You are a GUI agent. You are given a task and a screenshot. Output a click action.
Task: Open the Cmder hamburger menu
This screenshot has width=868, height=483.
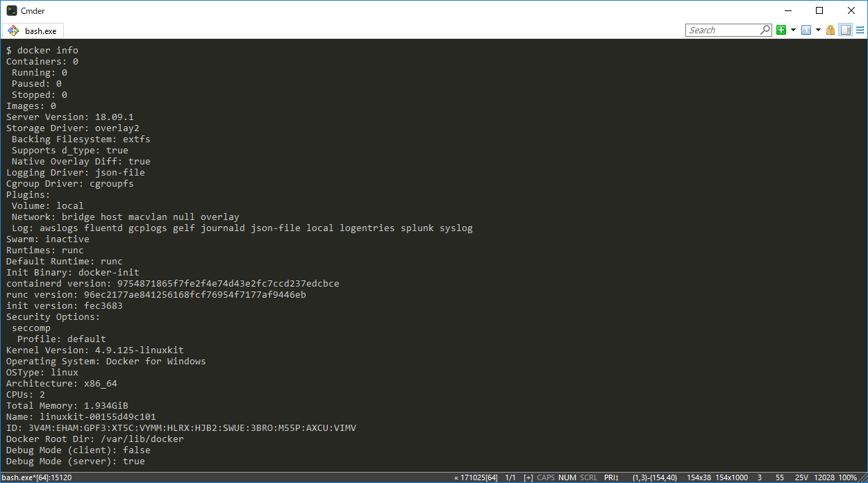(x=860, y=30)
